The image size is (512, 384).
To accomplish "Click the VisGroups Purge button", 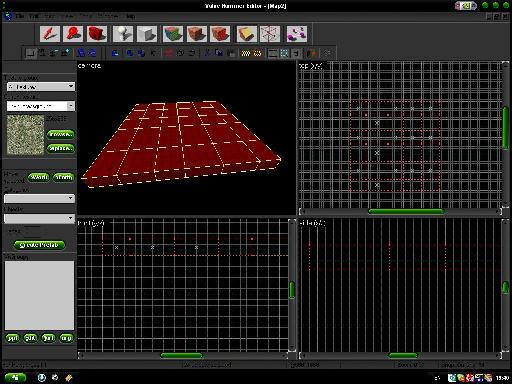I will (x=66, y=338).
